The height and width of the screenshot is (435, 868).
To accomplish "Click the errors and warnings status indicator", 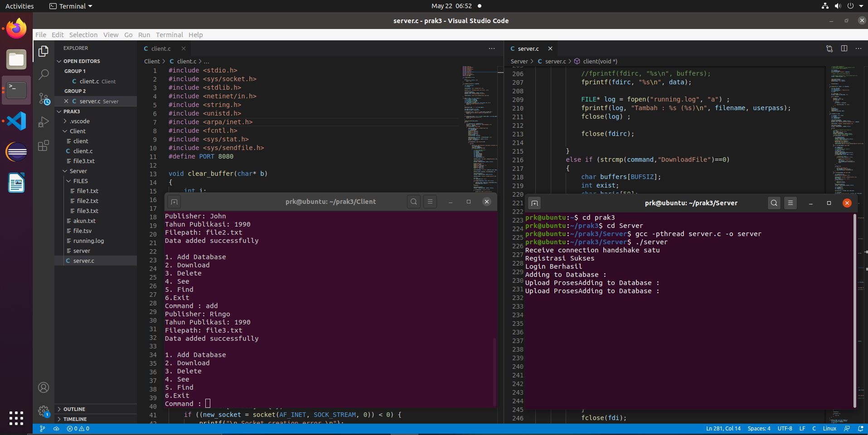I will click(78, 428).
